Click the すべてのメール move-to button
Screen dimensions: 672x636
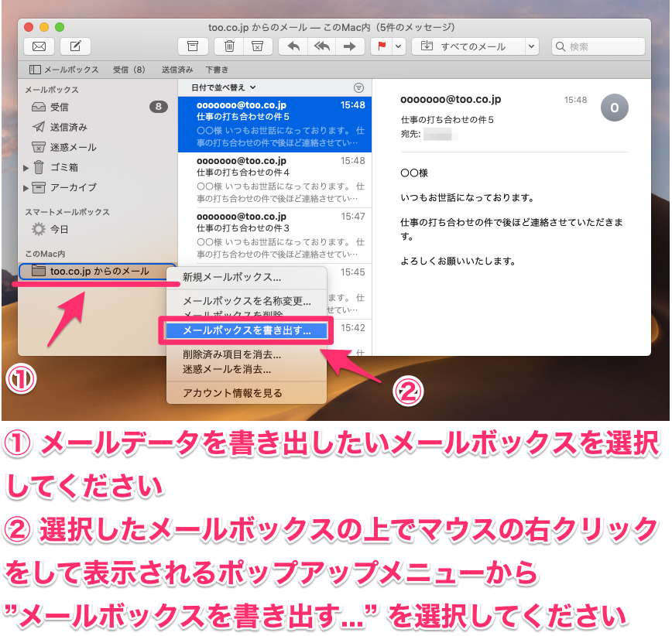468,46
